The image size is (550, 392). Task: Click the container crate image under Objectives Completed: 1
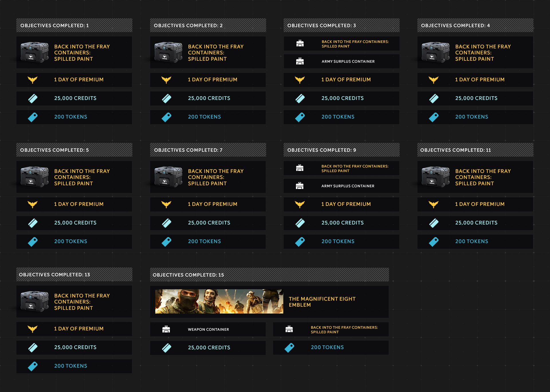pos(35,52)
